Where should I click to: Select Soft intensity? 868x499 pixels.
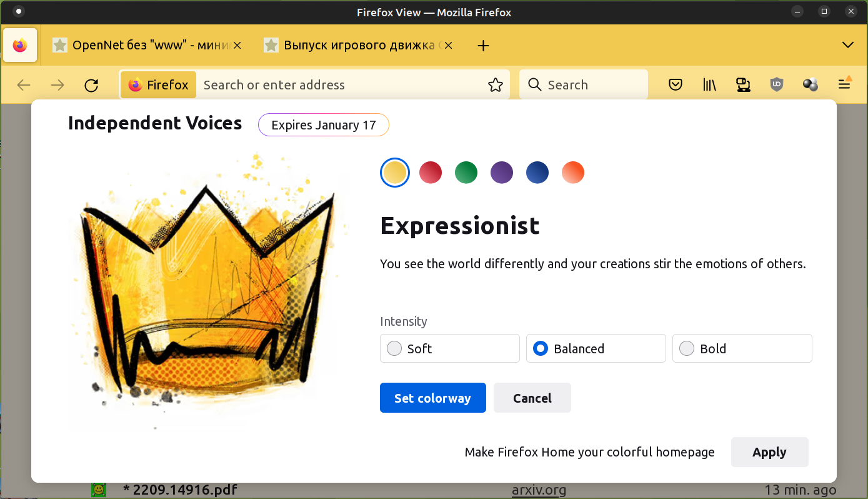[450, 348]
